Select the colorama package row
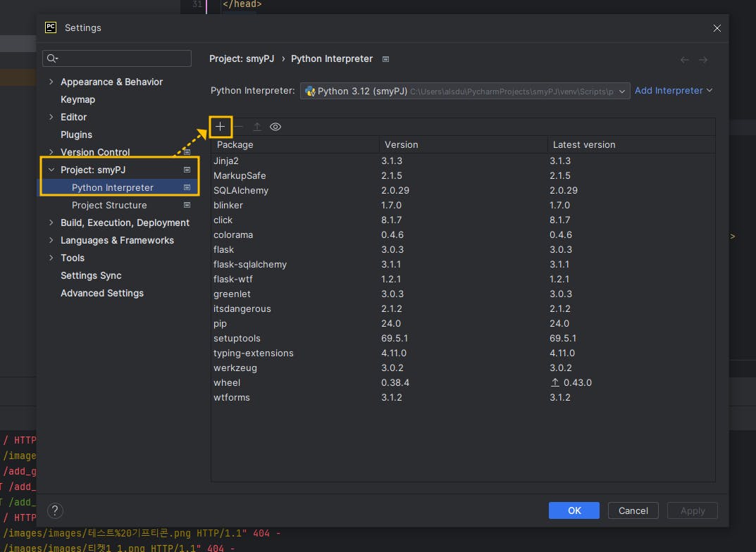 [463, 234]
